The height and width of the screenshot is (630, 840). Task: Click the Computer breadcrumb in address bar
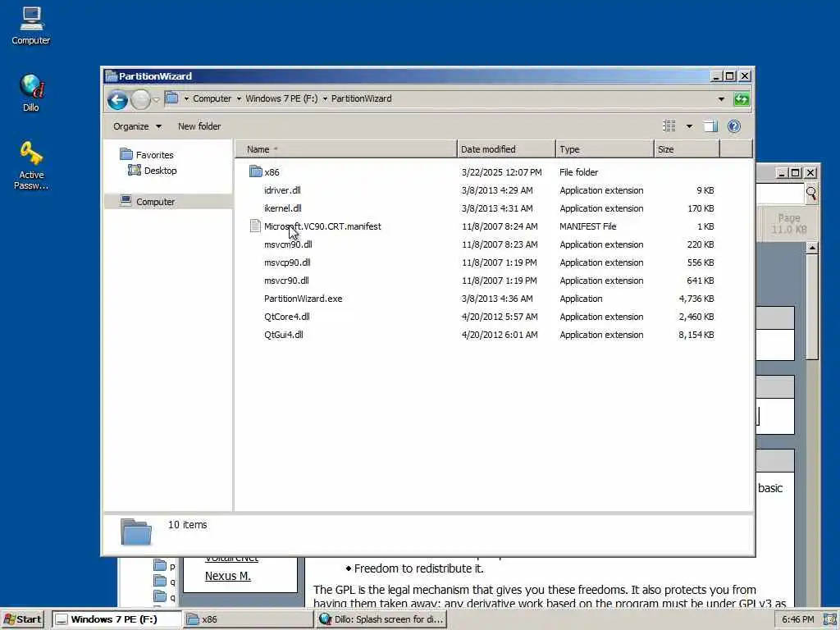pos(212,98)
